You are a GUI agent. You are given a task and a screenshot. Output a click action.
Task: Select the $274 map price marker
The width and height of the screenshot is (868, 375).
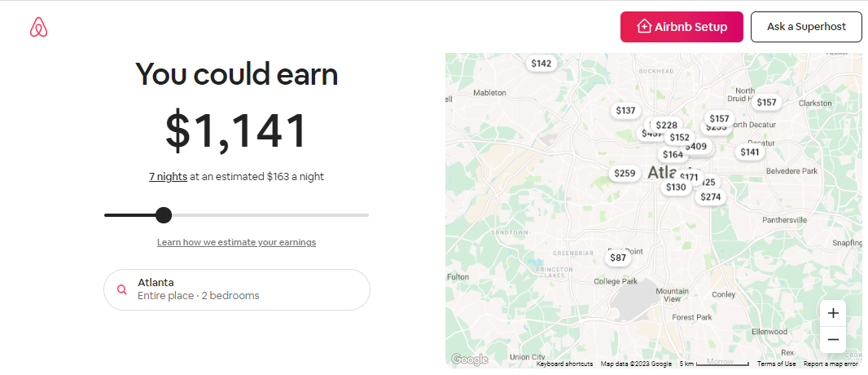(710, 196)
